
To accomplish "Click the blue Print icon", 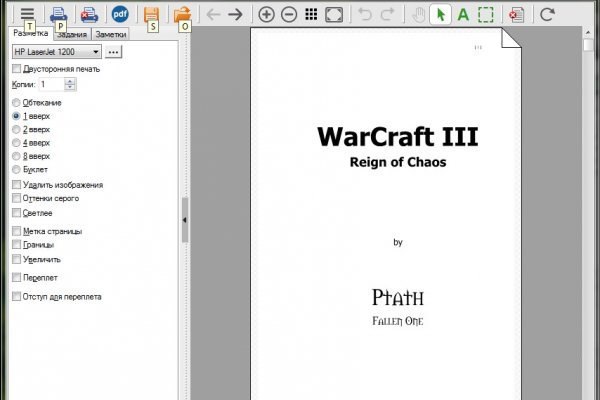I will [59, 15].
